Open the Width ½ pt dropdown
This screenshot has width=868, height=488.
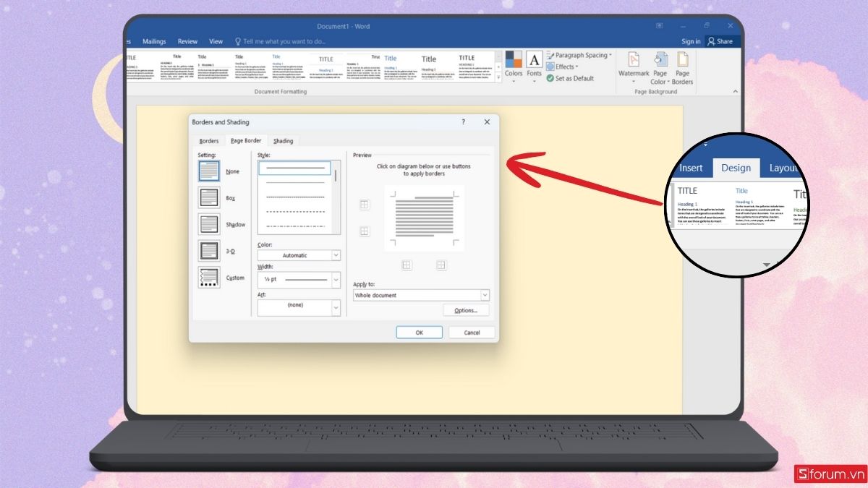(x=299, y=279)
